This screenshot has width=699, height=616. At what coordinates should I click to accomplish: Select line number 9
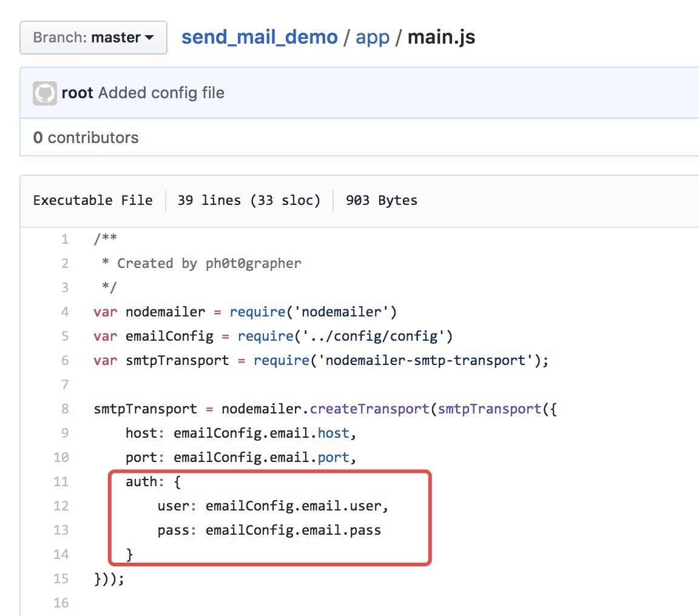65,433
